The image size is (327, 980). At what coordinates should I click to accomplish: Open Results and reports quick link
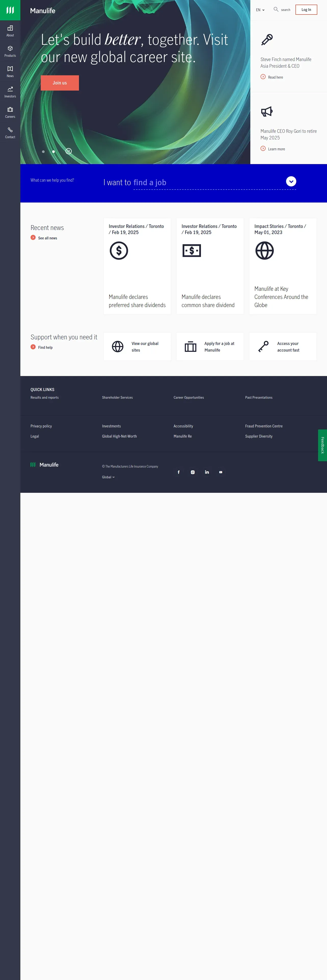coord(45,398)
